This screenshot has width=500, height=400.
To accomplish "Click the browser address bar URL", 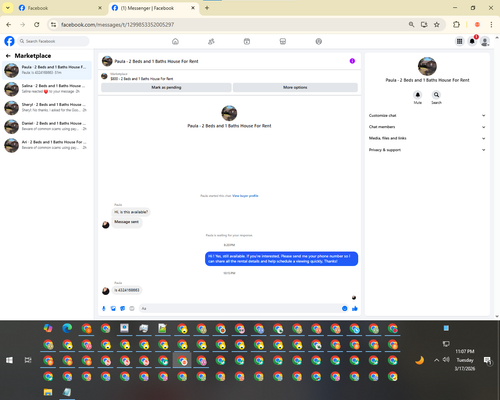I will click(117, 24).
